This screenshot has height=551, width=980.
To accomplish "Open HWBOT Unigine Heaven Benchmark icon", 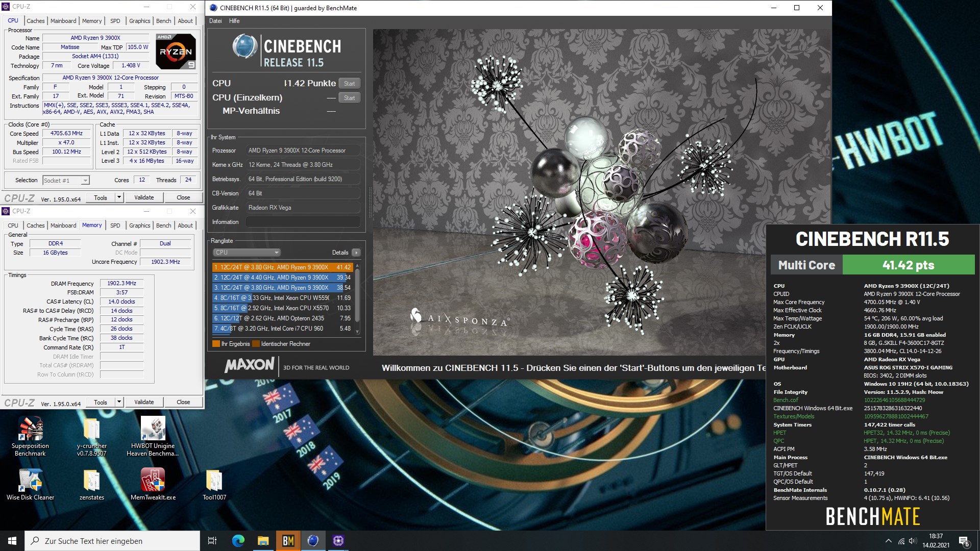I will coord(153,436).
